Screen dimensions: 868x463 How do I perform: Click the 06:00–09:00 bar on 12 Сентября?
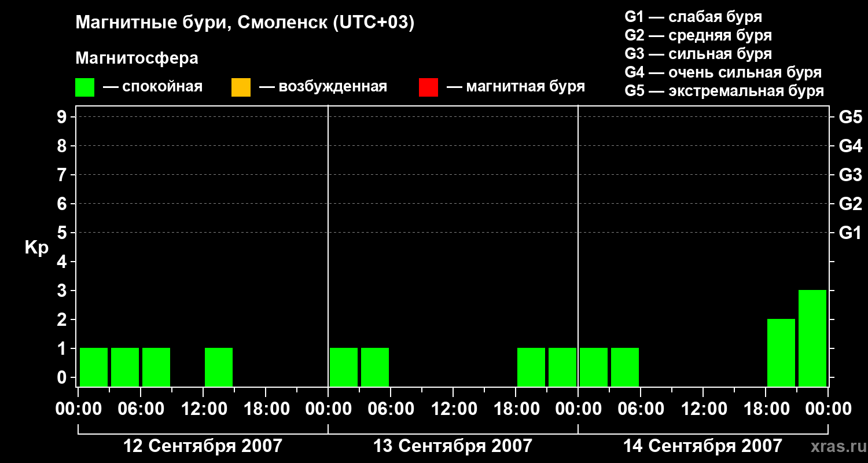pos(156,367)
